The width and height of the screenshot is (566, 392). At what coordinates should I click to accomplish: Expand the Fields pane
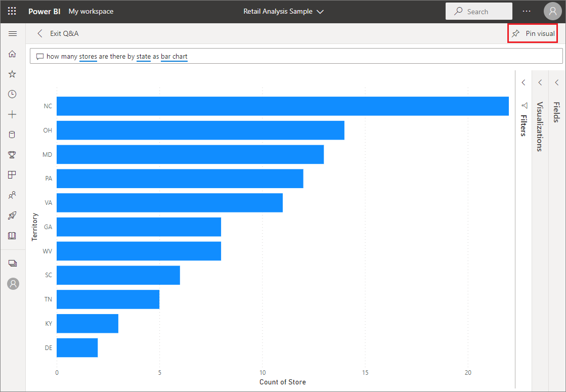point(556,82)
